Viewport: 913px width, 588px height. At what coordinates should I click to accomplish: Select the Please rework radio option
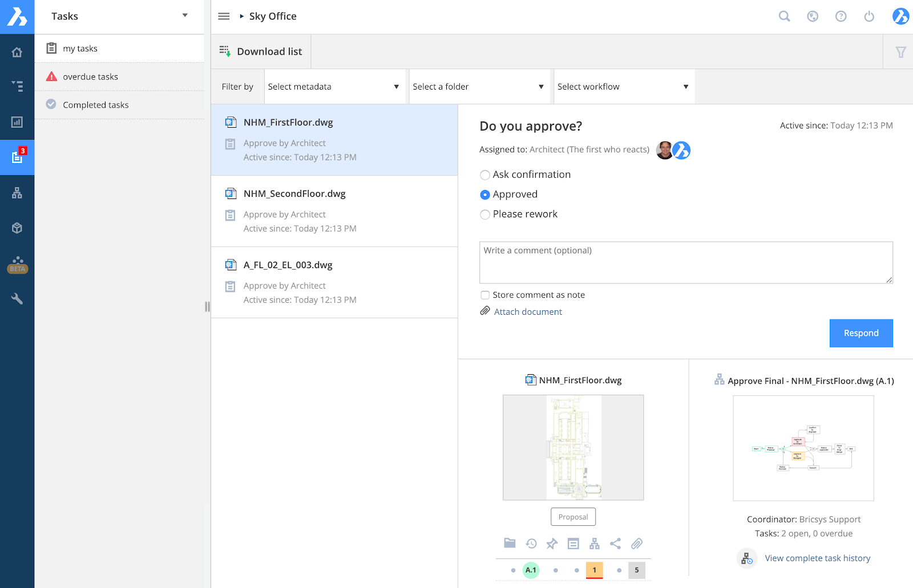(485, 214)
